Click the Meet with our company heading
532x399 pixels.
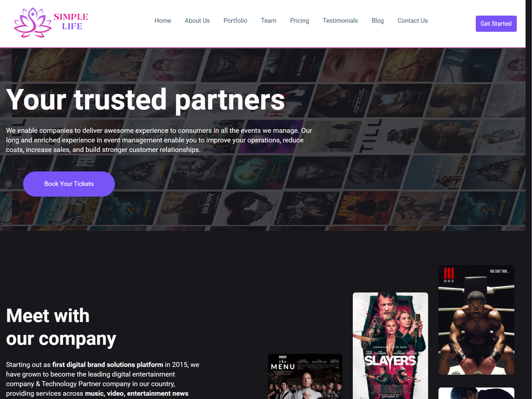pos(61,327)
